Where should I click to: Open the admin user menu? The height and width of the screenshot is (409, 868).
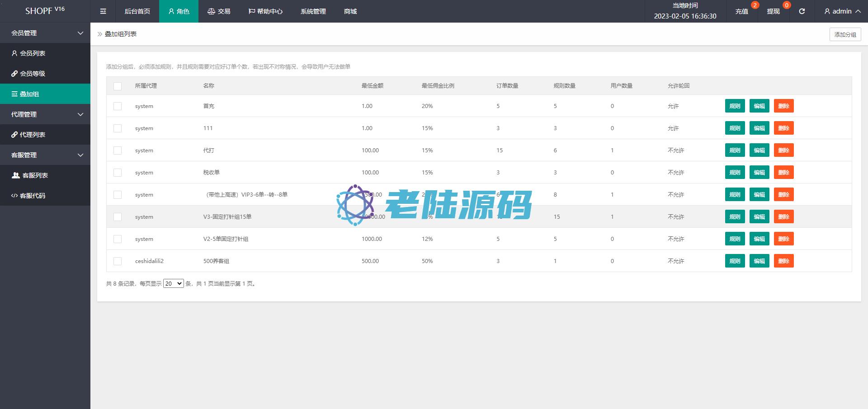(842, 11)
